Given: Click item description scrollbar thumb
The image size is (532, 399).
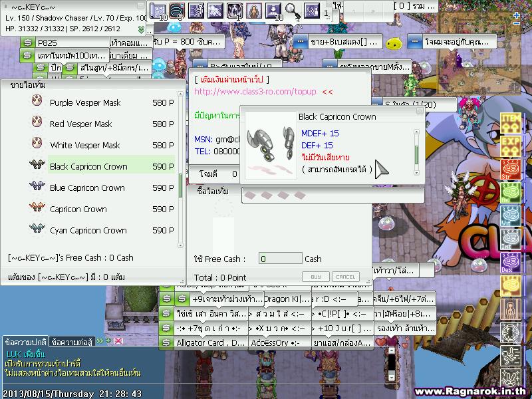Looking at the screenshot, I should pyautogui.click(x=416, y=156).
